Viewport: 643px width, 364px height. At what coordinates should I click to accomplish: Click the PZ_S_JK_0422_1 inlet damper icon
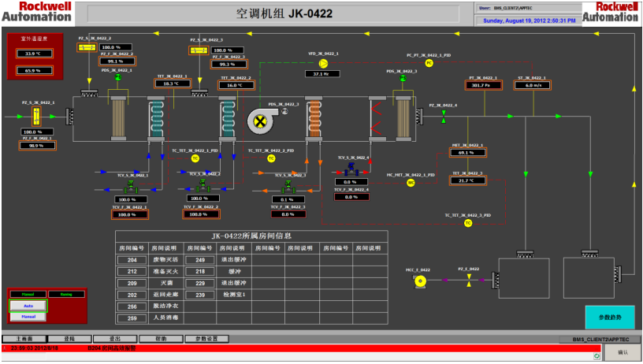coord(33,116)
